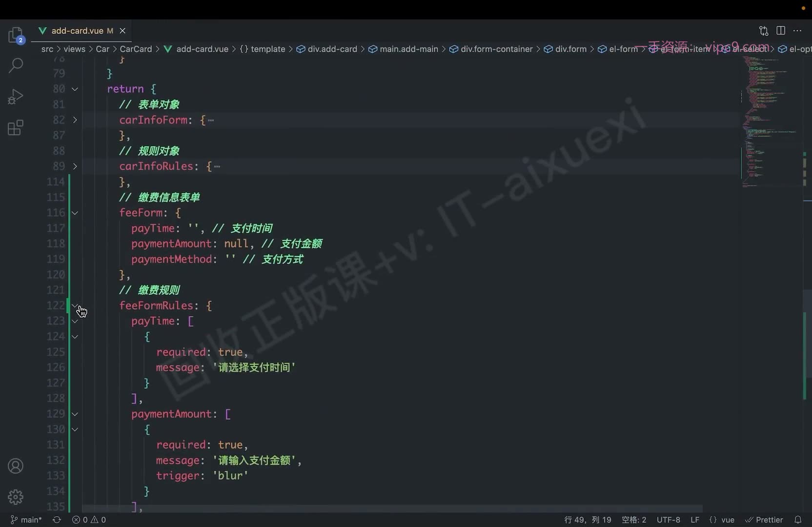
Task: Split the editor to the right
Action: (x=781, y=30)
